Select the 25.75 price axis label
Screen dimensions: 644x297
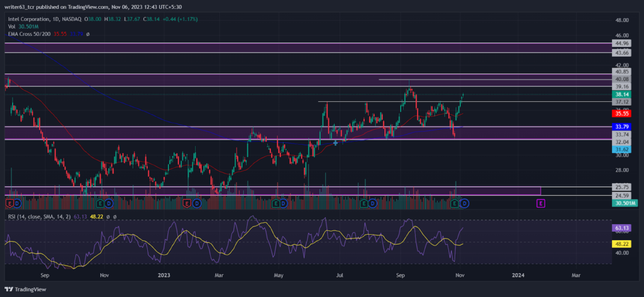click(x=620, y=187)
